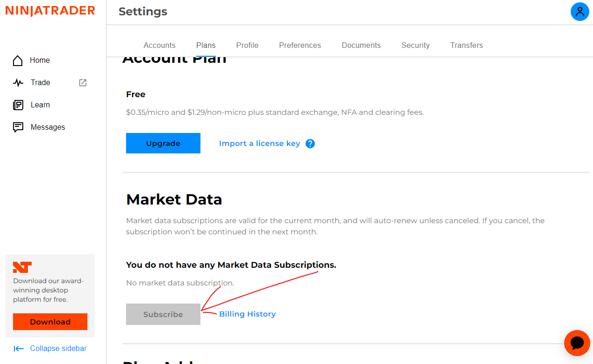Click the Home house icon in sidebar
This screenshot has width=593, height=364.
(x=18, y=60)
